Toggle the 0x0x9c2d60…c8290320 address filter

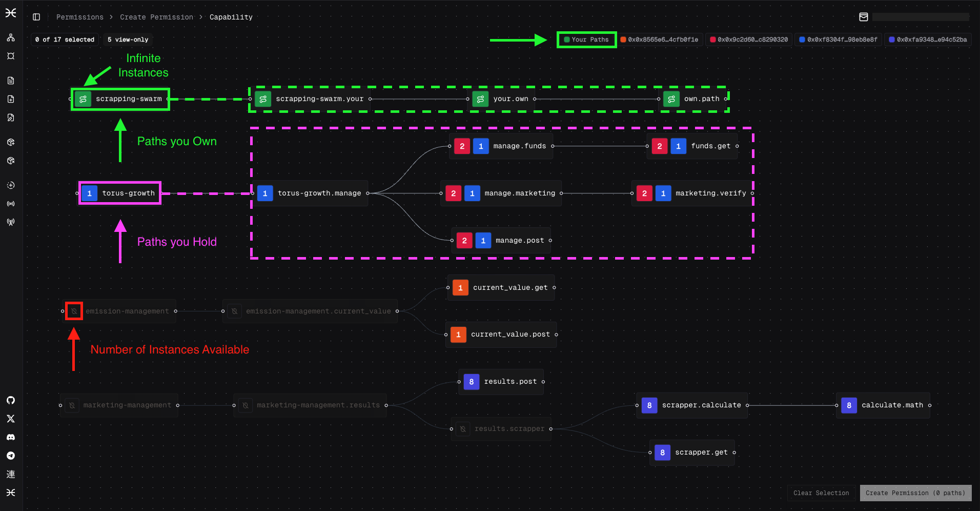pos(749,39)
